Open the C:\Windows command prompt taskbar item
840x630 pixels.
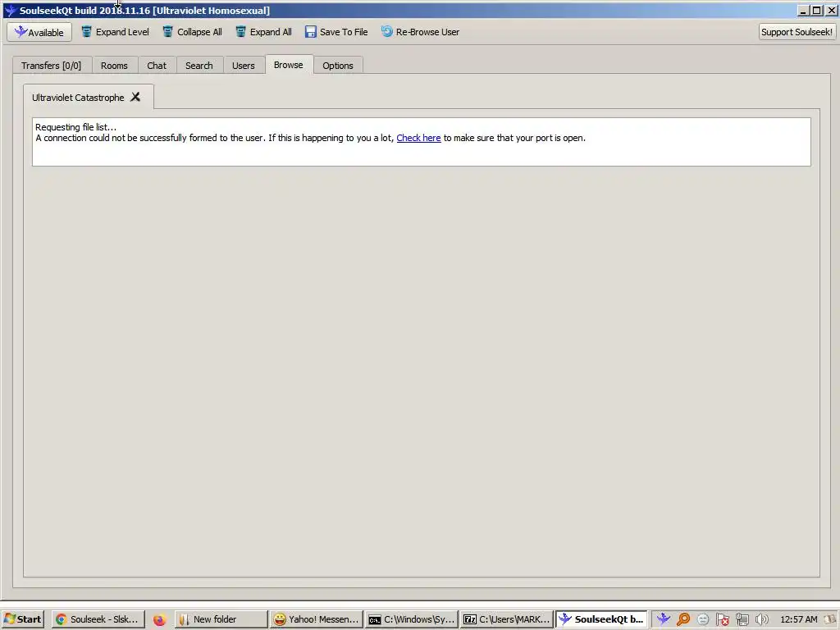pos(412,619)
